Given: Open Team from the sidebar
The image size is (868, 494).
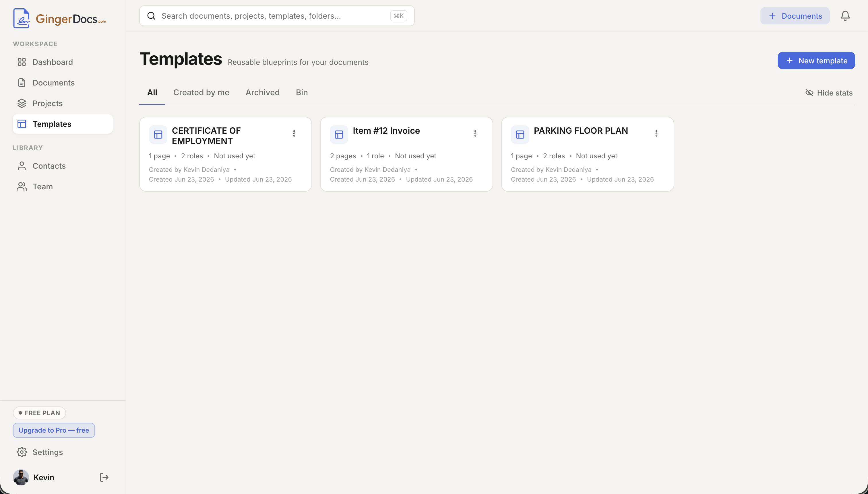Looking at the screenshot, I should point(63,186).
